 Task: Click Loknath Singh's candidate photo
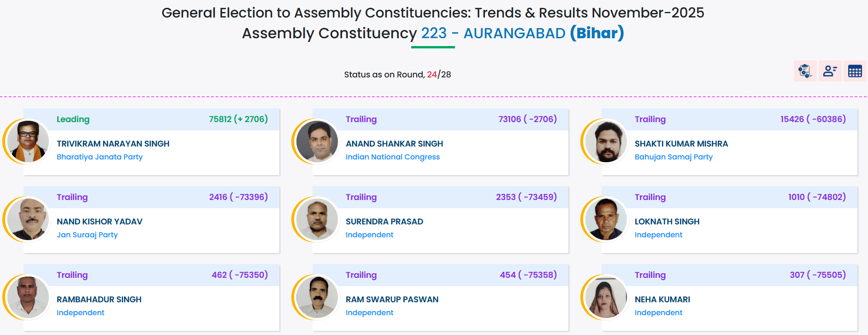coord(606,219)
